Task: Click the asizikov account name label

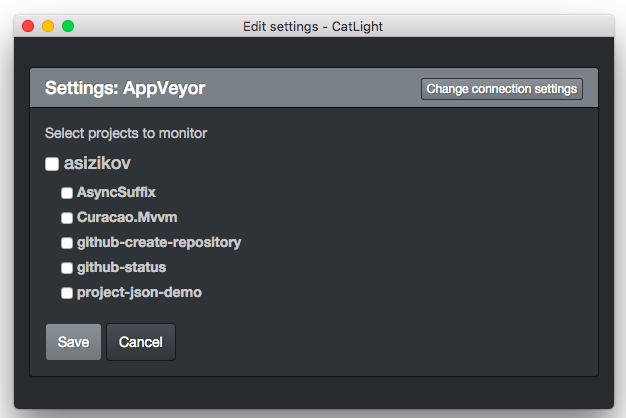Action: pyautogui.click(x=98, y=163)
